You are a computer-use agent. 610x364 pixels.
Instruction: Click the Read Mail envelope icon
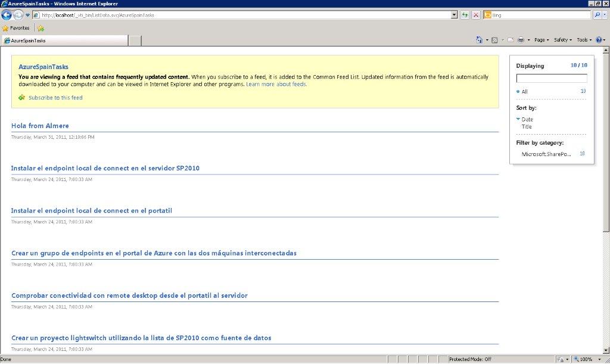pyautogui.click(x=511, y=40)
